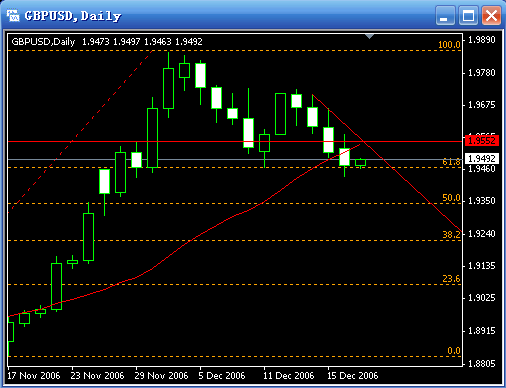Click the GBPUSD, Daily window title text
Image resolution: width=506 pixels, height=388 pixels.
click(73, 16)
